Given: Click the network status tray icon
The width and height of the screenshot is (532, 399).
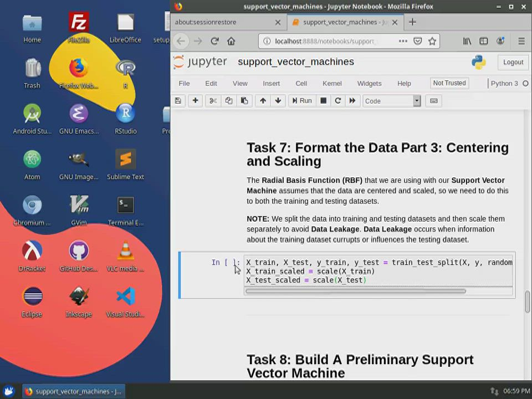Looking at the screenshot, I should [494, 392].
